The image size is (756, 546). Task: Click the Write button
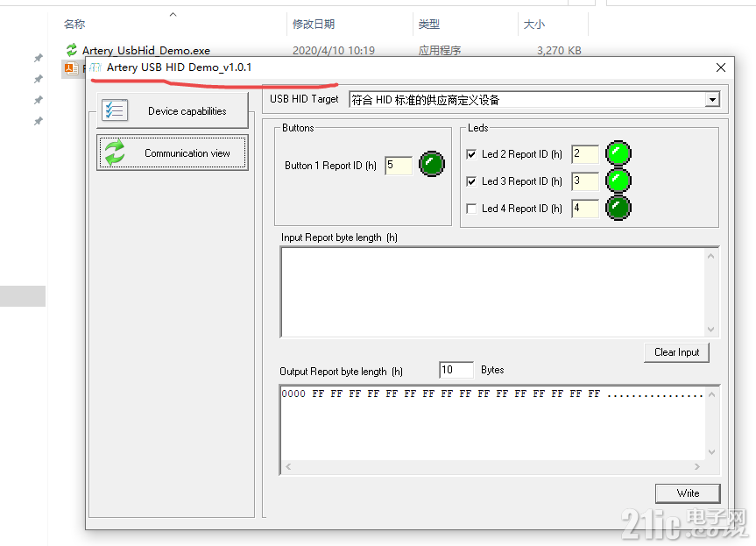click(x=688, y=493)
